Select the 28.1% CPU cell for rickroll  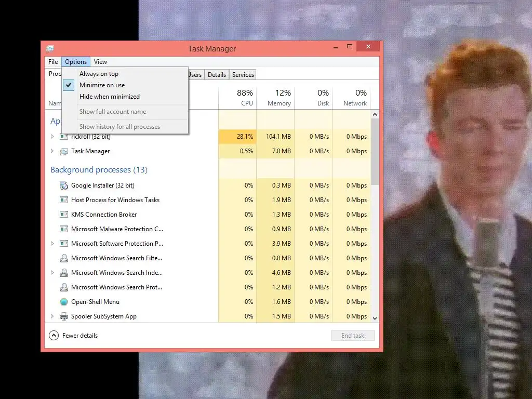pos(237,137)
